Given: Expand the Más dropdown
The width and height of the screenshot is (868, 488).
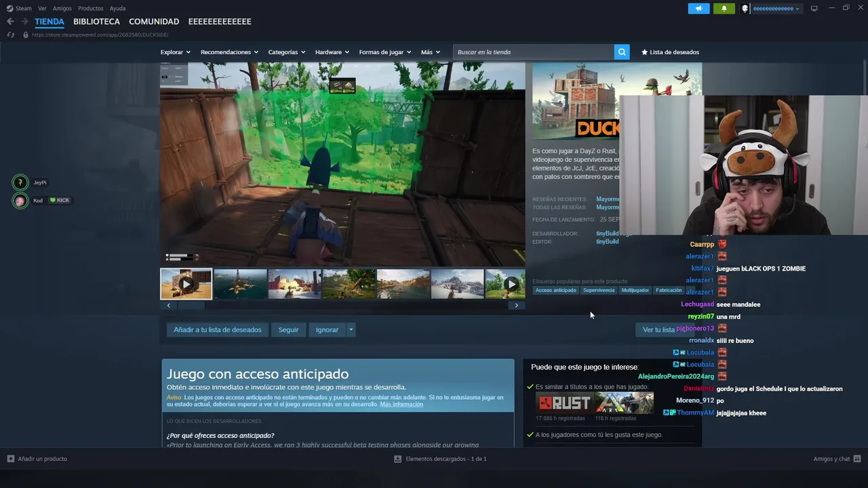Looking at the screenshot, I should (431, 52).
